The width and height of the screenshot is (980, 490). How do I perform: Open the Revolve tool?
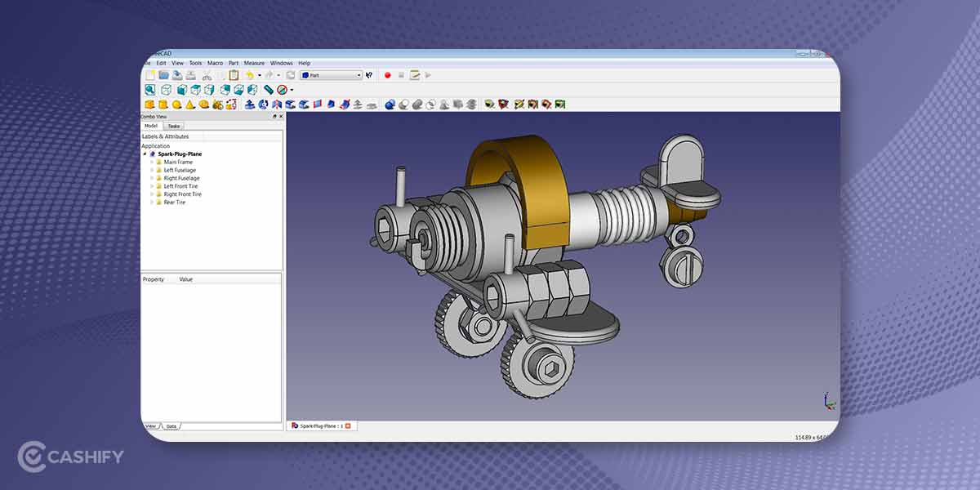(262, 105)
